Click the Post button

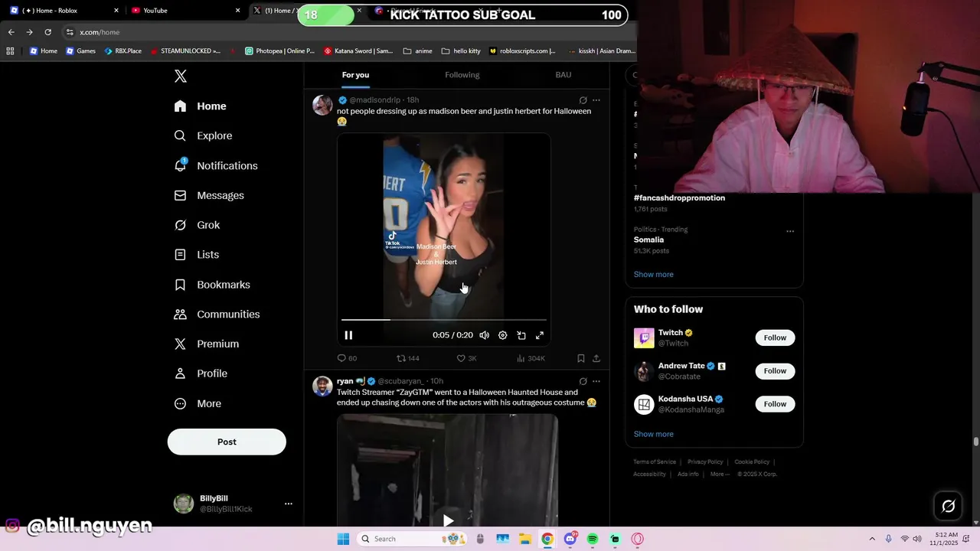(227, 442)
